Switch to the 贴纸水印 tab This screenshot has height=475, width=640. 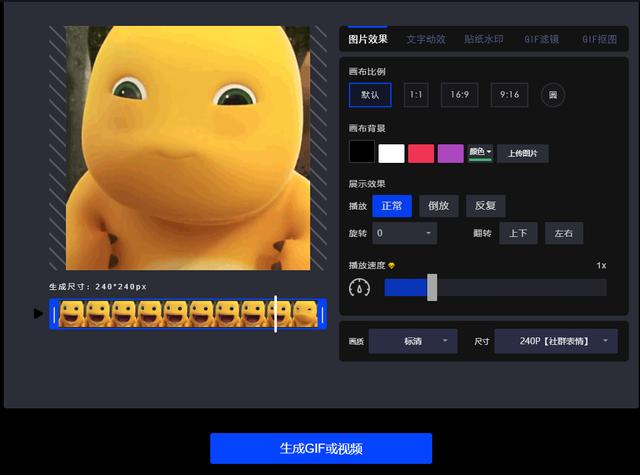coord(484,39)
